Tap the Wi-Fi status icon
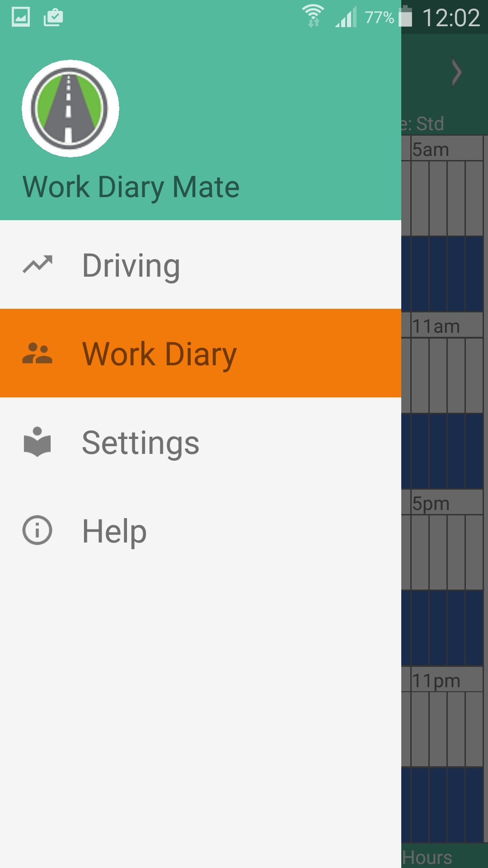Screen dimensions: 488x868 point(313,16)
